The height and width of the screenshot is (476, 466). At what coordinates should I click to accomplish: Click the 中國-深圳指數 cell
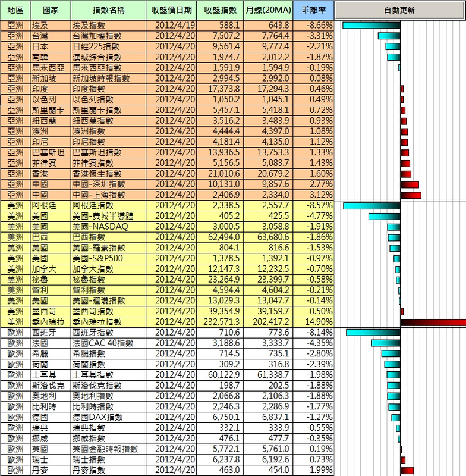tap(108, 184)
